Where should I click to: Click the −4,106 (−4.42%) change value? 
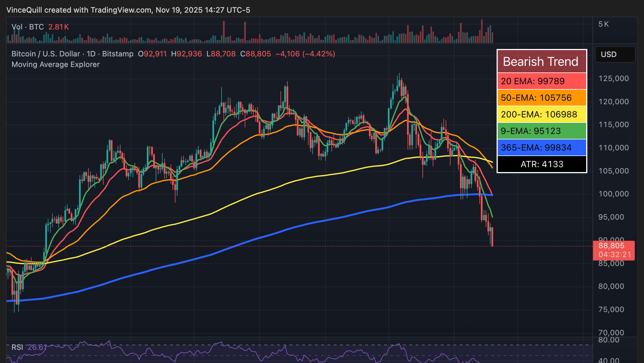[305, 54]
